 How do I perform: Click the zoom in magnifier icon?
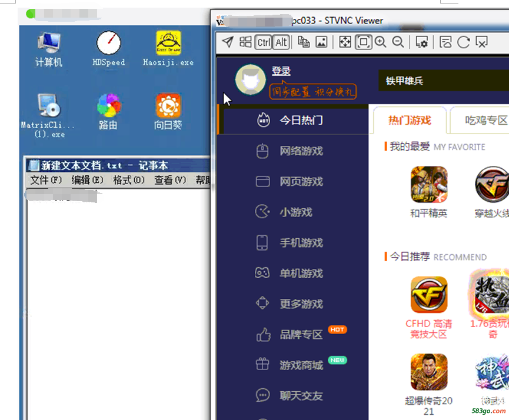[381, 42]
